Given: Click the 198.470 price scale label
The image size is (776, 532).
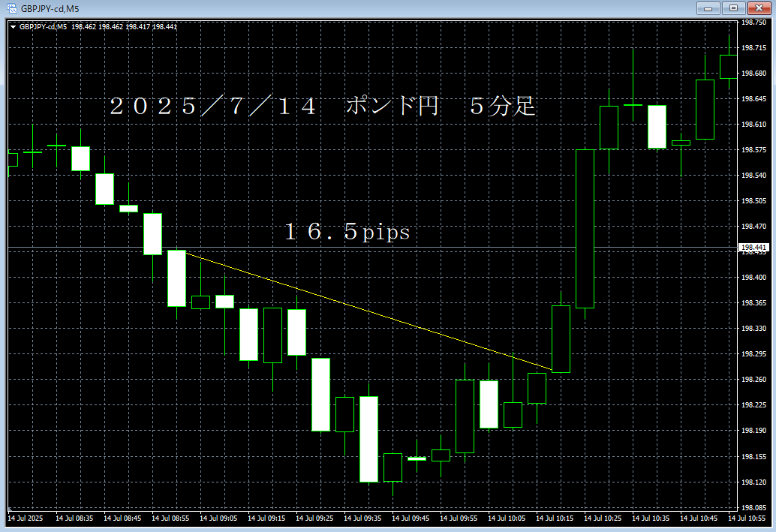Looking at the screenshot, I should coord(753,226).
